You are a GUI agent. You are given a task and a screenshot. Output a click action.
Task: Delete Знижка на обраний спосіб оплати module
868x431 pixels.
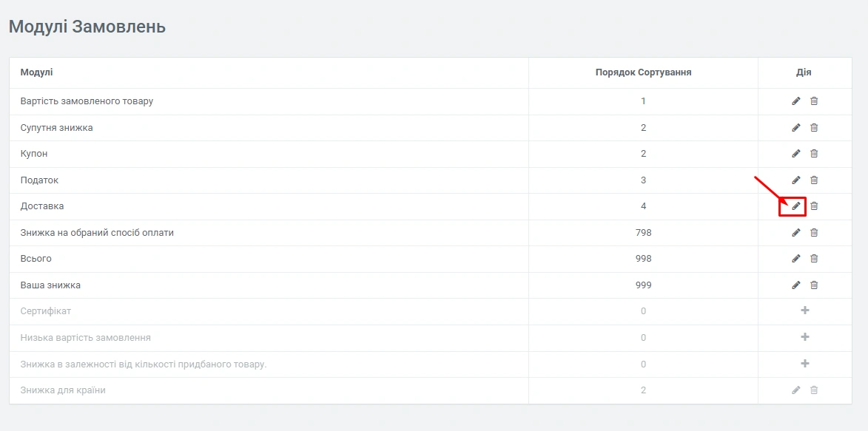tap(814, 233)
